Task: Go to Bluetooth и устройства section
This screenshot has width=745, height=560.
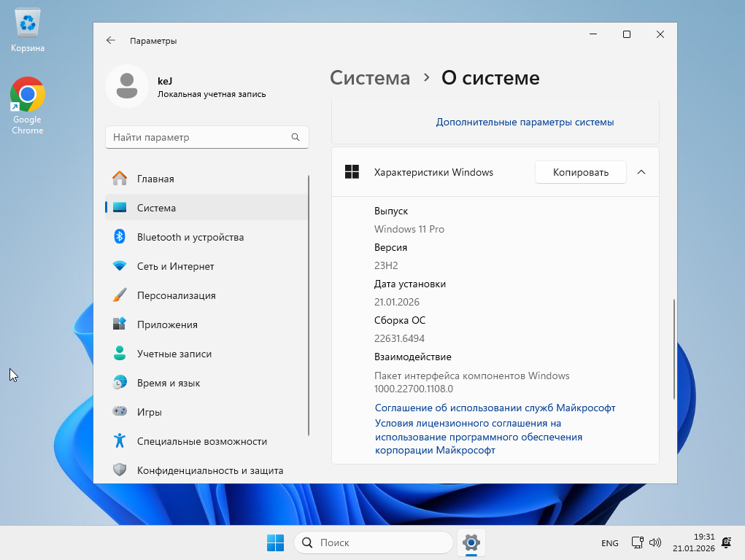Action: coord(190,237)
